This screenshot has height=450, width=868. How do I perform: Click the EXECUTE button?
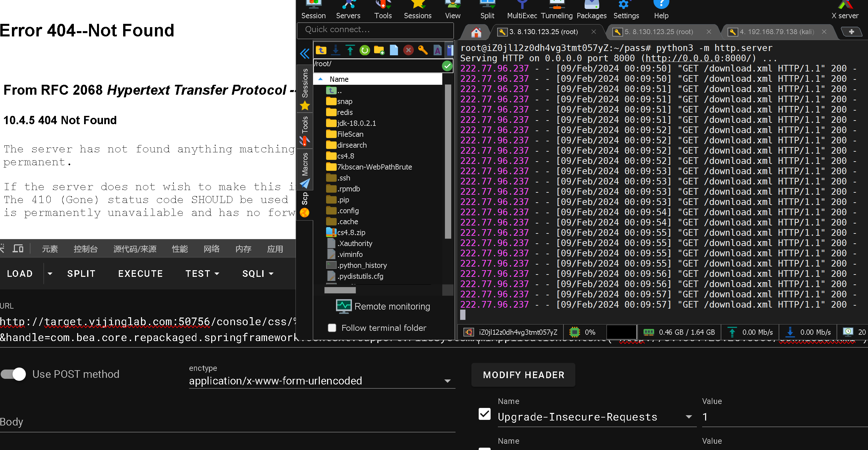point(140,274)
